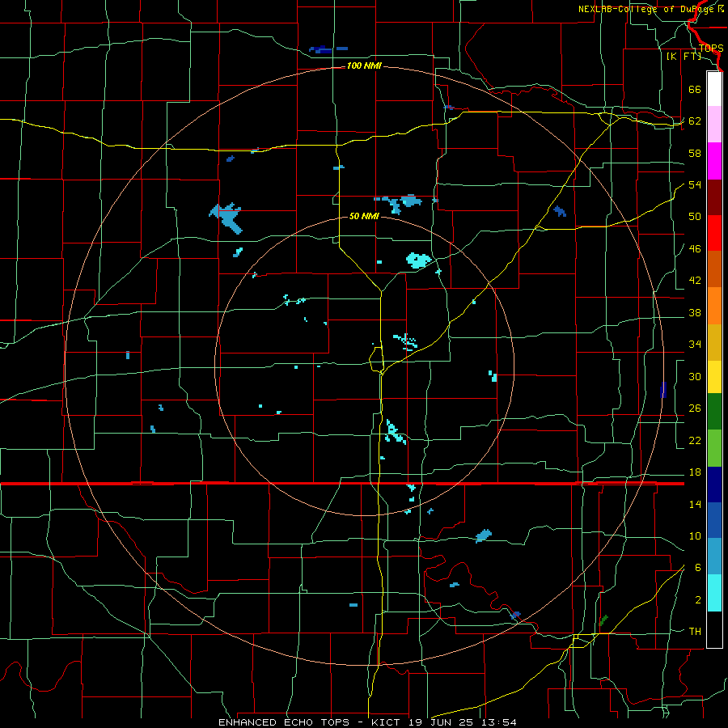Click the light green scale swatch
The image size is (728, 728).
[714, 448]
